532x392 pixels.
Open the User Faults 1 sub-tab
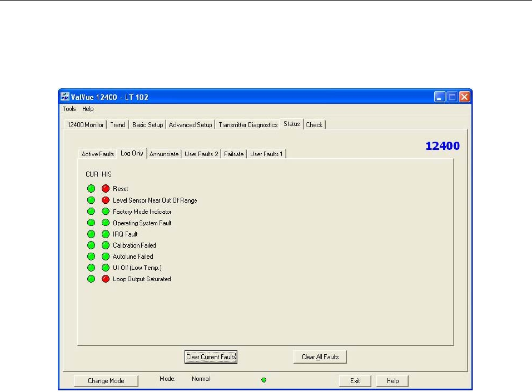[266, 154]
